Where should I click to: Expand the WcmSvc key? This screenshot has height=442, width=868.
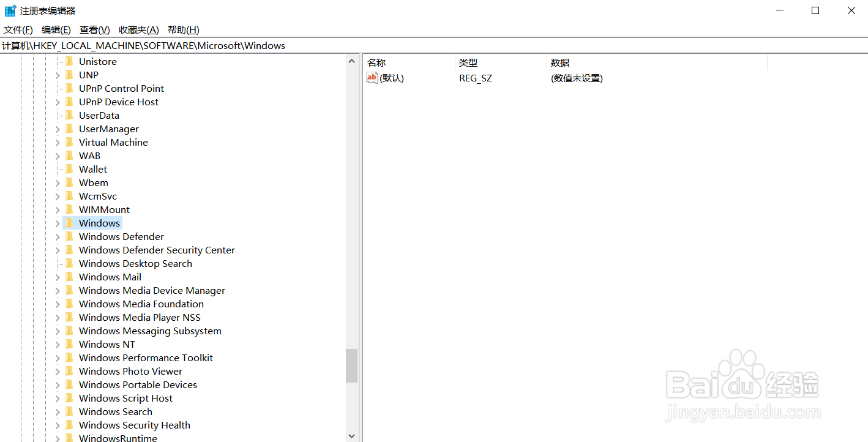click(58, 196)
